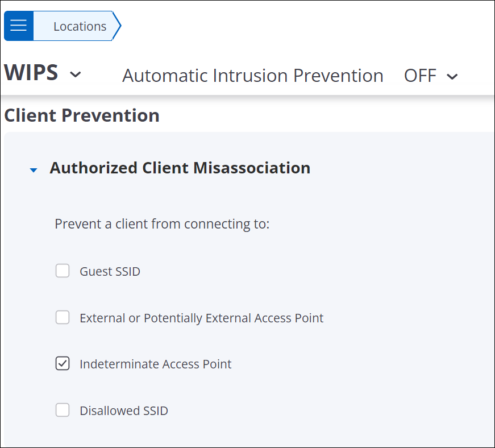Open the hamburger navigation menu
Screen dimensions: 495x448
tap(18, 26)
